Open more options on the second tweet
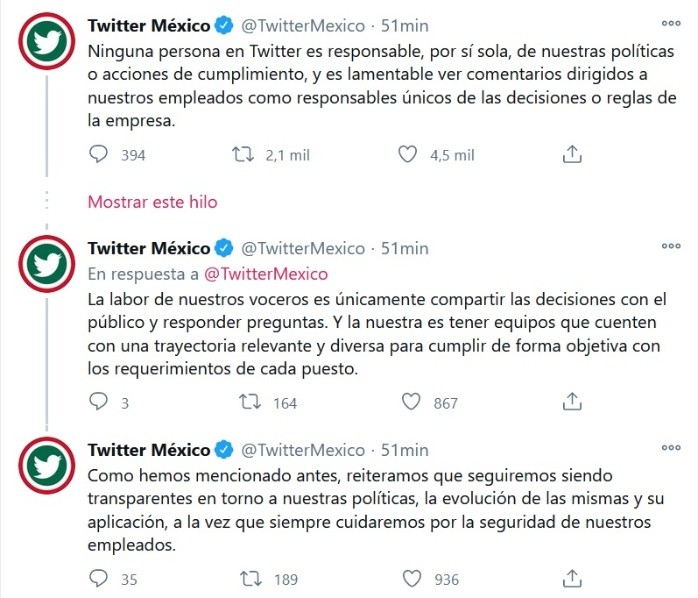Image resolution: width=698 pixels, height=598 pixels. [x=669, y=246]
